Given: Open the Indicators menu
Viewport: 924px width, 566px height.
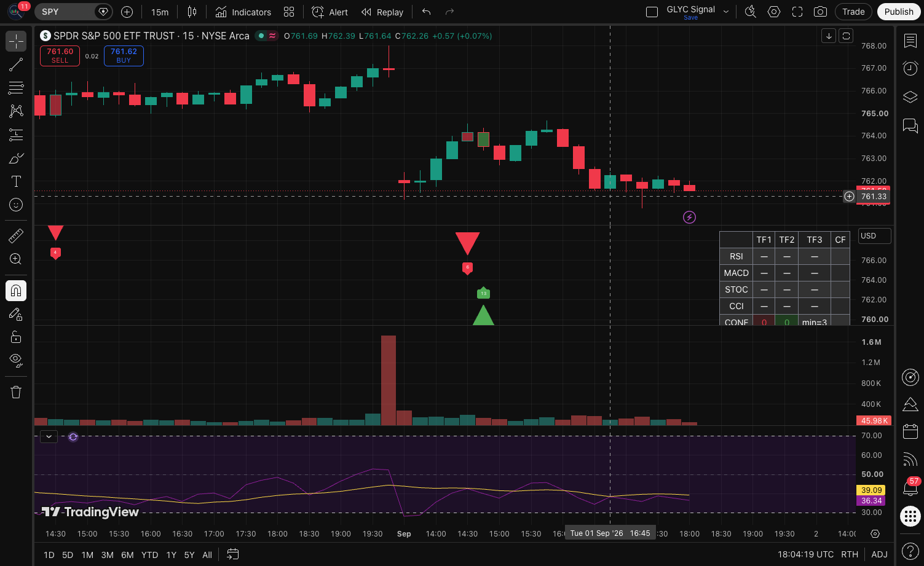Looking at the screenshot, I should tap(243, 12).
